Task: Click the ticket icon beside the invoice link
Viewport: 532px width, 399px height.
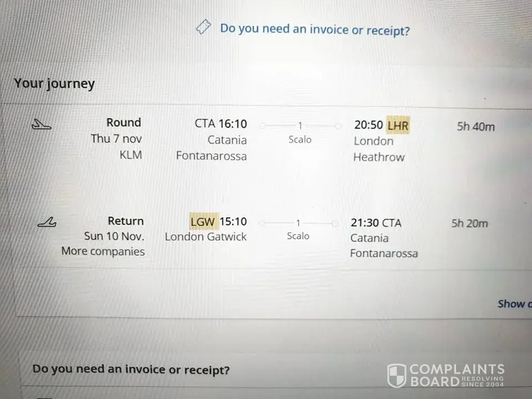Action: point(203,27)
